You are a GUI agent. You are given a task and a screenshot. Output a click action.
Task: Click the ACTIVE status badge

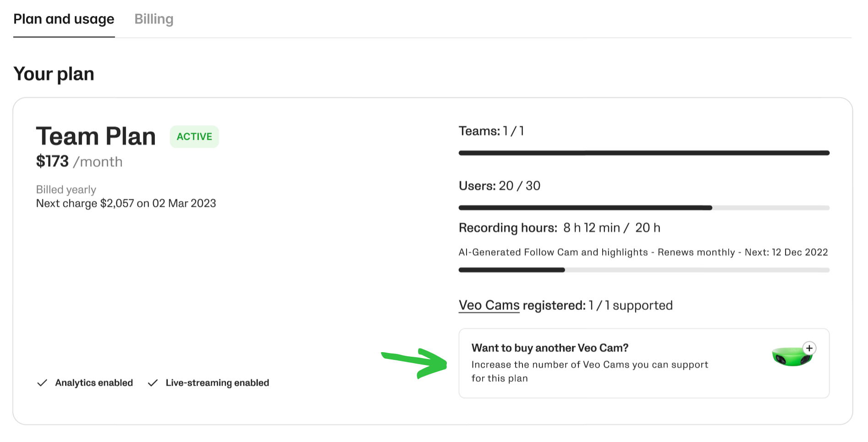(194, 137)
